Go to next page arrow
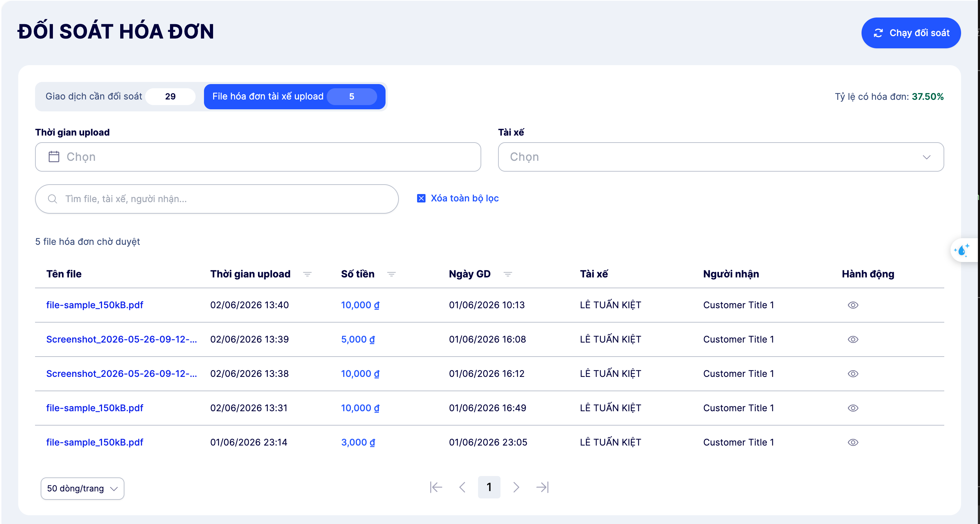The image size is (980, 524). click(516, 487)
